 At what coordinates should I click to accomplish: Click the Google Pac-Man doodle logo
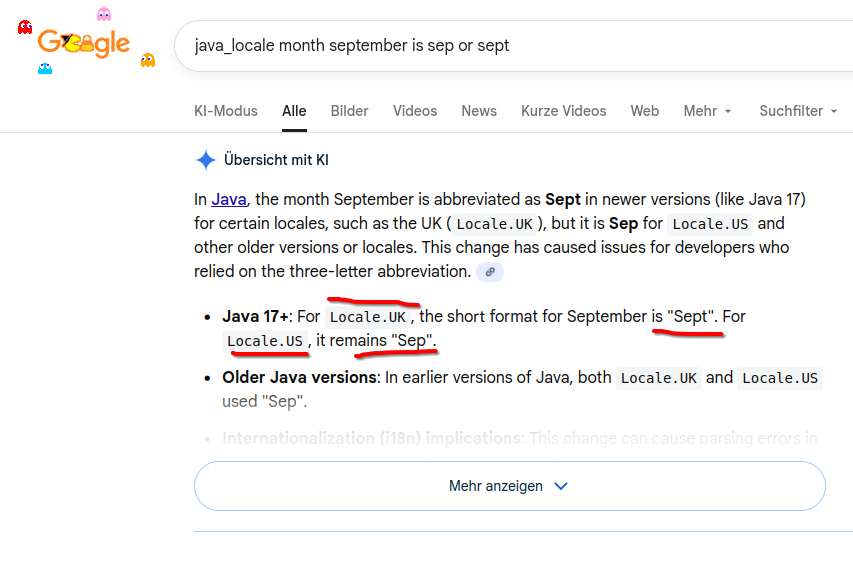(84, 42)
